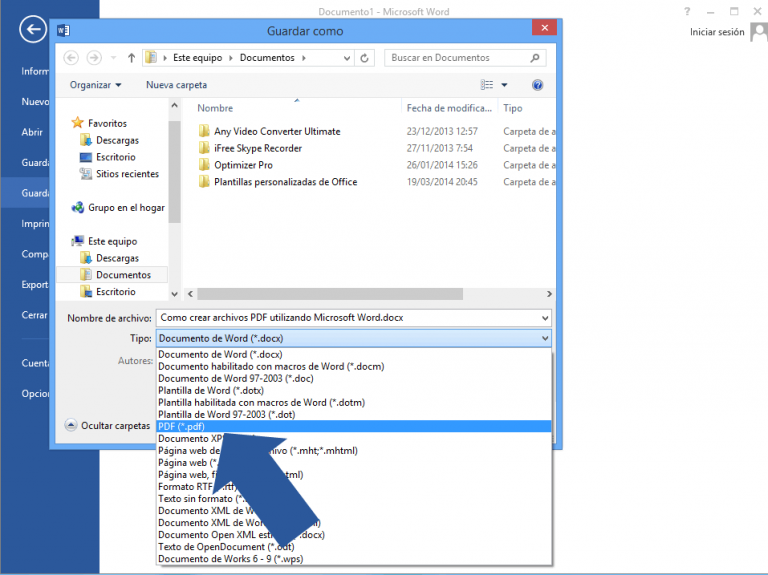Select Descargas under Favoritos
Image resolution: width=768 pixels, height=575 pixels.
117,140
